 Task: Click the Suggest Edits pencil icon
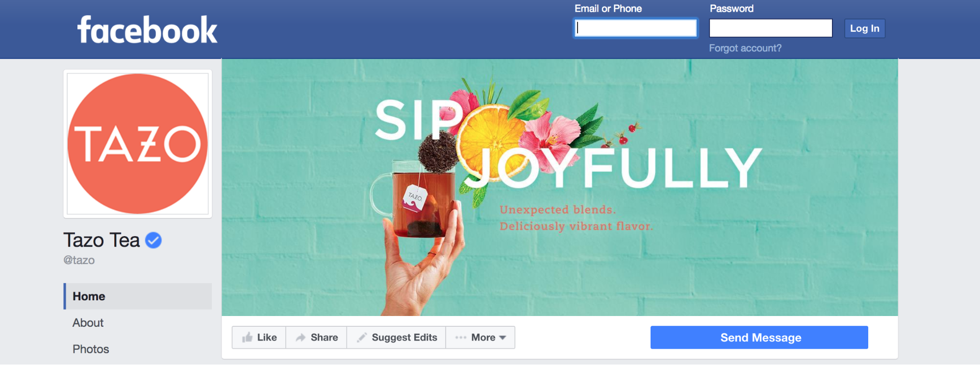[x=362, y=338]
